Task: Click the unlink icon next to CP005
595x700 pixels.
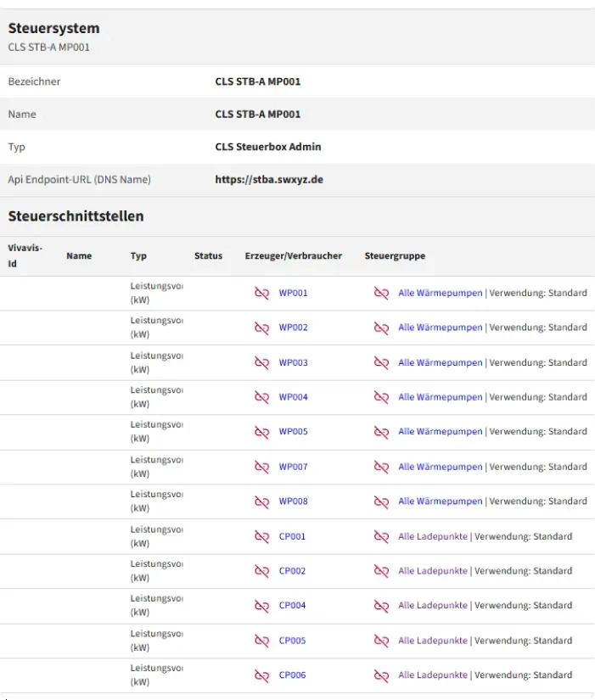Action: 261,641
